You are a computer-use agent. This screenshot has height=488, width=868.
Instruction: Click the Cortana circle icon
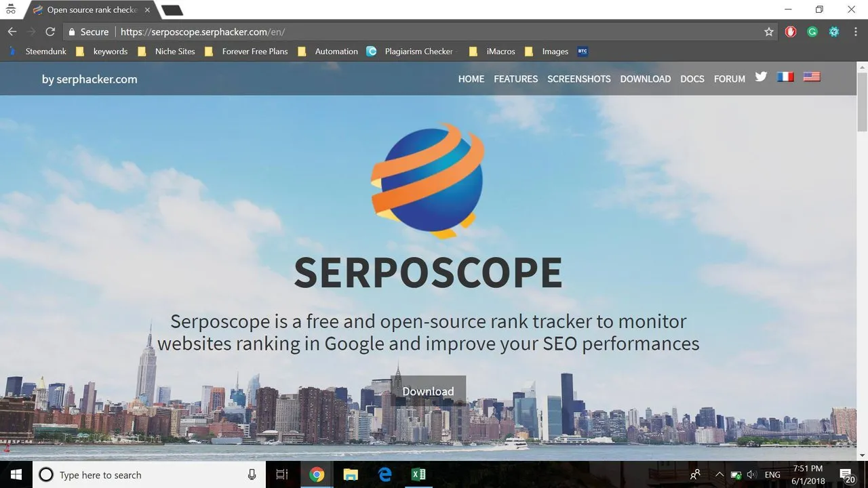(46, 474)
